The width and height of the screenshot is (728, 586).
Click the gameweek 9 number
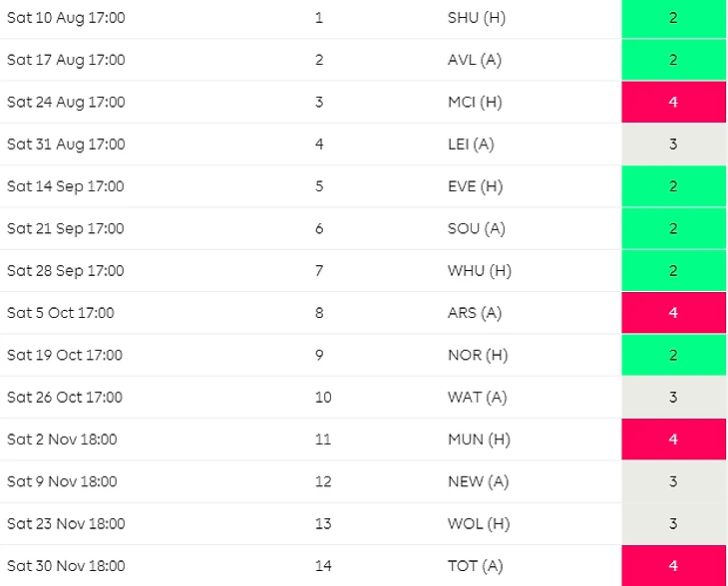(319, 355)
